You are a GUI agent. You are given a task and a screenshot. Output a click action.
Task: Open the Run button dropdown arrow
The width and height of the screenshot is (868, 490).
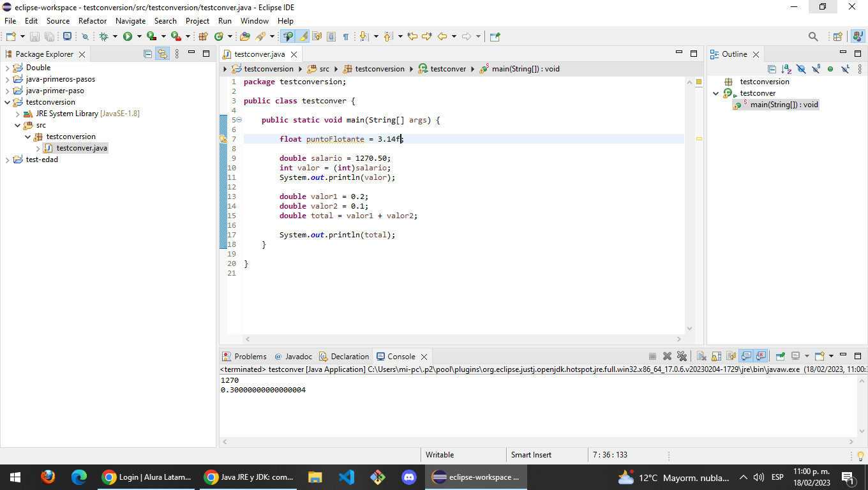(139, 36)
